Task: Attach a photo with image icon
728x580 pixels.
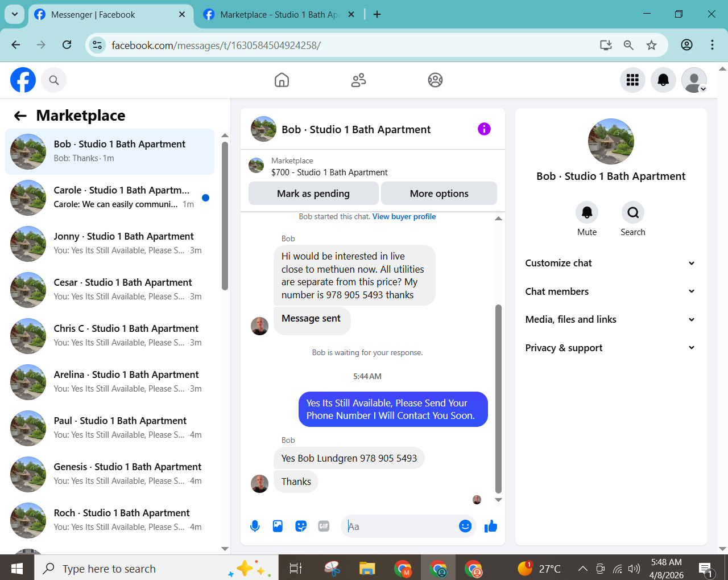Action: click(x=278, y=526)
